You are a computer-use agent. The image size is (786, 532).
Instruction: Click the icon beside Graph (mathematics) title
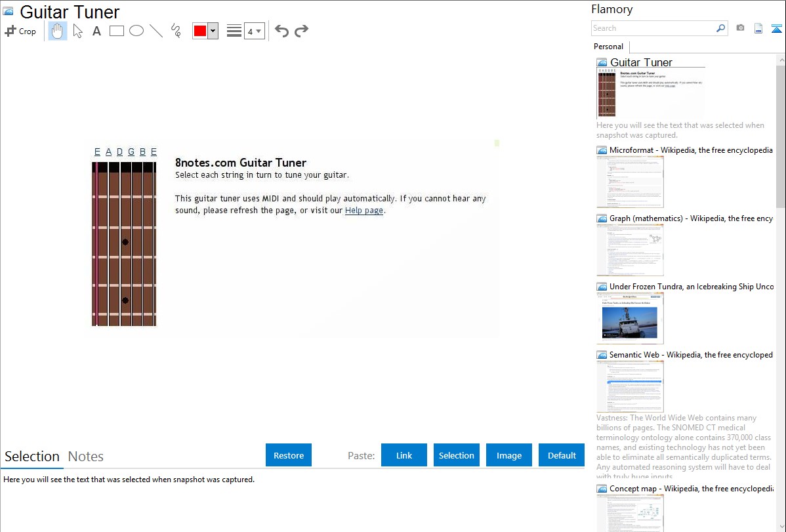602,218
